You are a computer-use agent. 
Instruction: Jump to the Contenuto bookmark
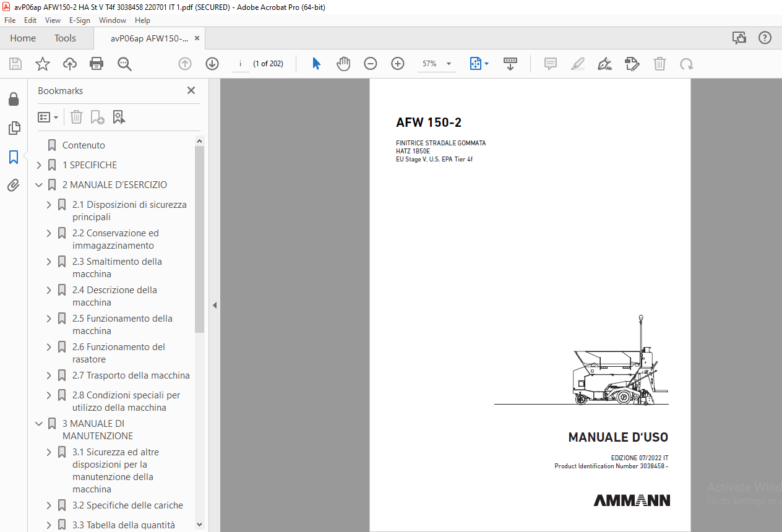click(84, 145)
